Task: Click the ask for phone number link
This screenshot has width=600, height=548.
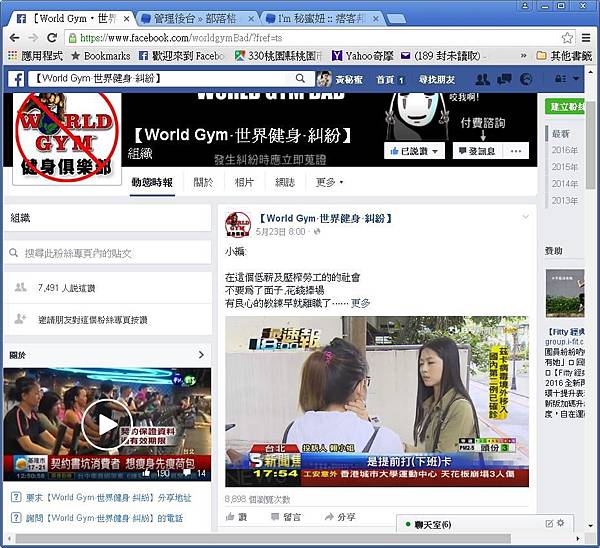Action: pyautogui.click(x=104, y=518)
